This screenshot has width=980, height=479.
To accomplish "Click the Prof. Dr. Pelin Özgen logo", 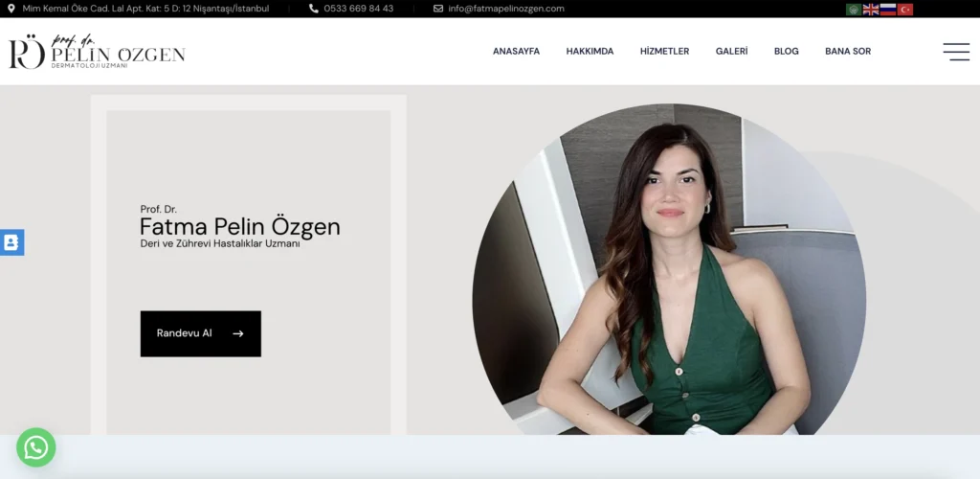I will tap(97, 52).
